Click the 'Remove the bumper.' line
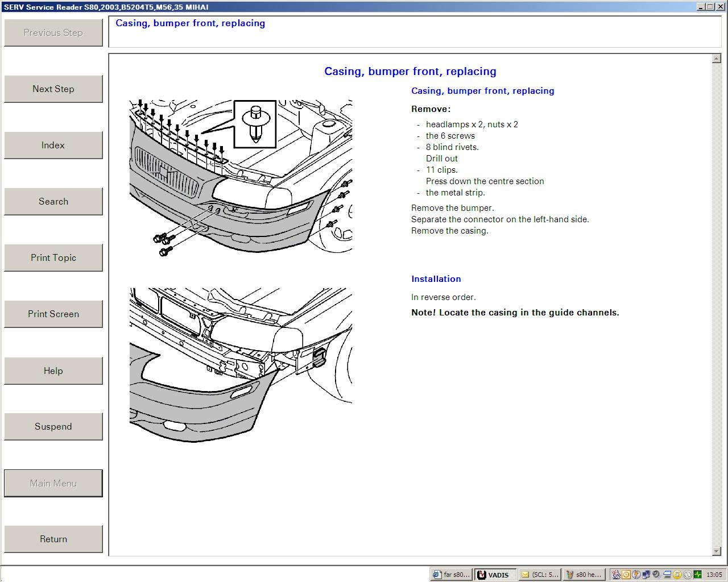This screenshot has width=728, height=582. pyautogui.click(x=453, y=208)
